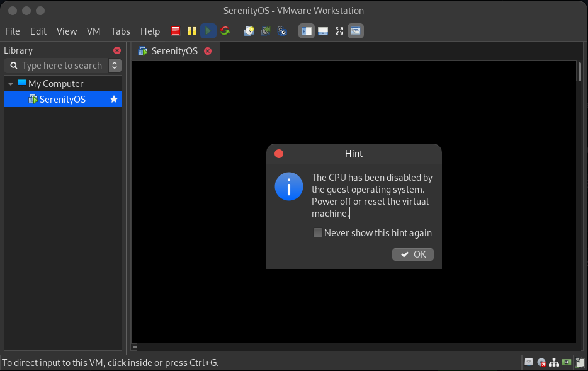
Task: Collapse the My Computer tree item
Action: point(11,83)
